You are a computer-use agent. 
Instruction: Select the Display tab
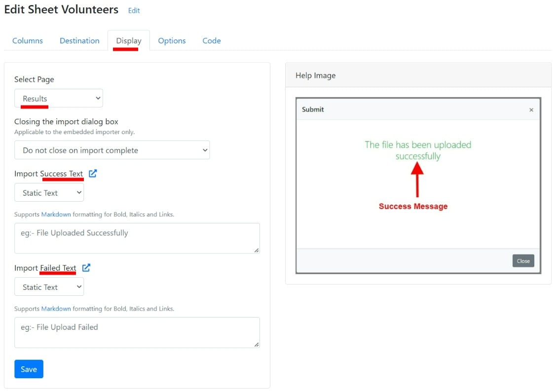[x=129, y=41]
